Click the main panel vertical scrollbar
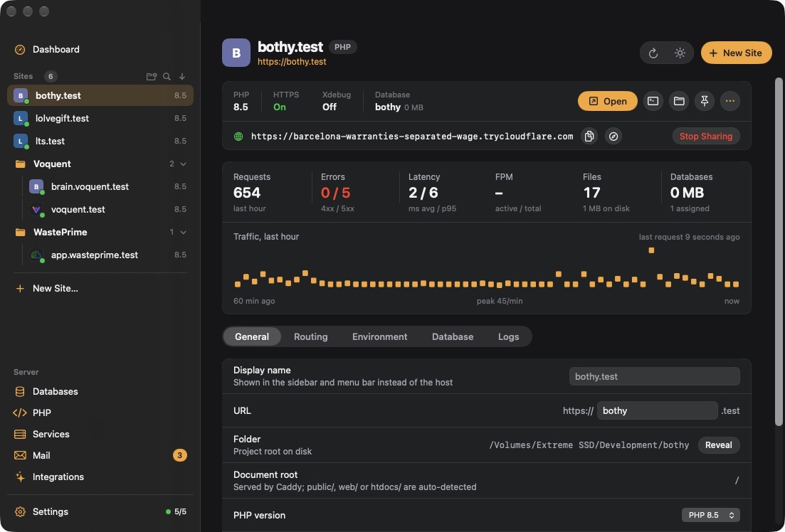This screenshot has height=532, width=785. (779, 252)
